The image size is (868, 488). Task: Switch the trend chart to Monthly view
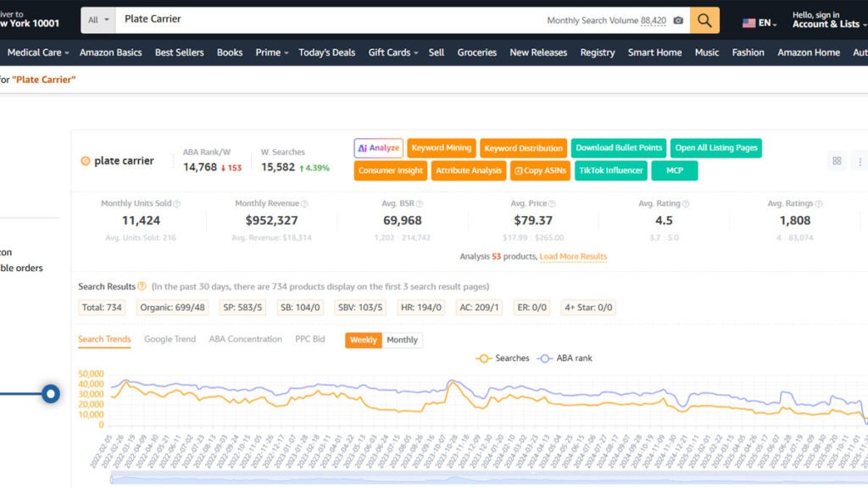(402, 340)
